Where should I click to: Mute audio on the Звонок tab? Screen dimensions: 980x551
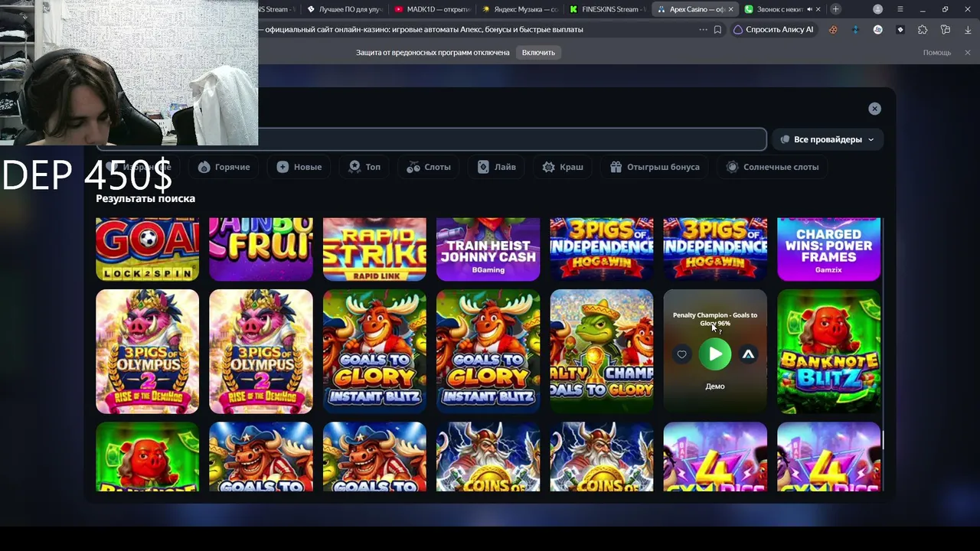809,9
